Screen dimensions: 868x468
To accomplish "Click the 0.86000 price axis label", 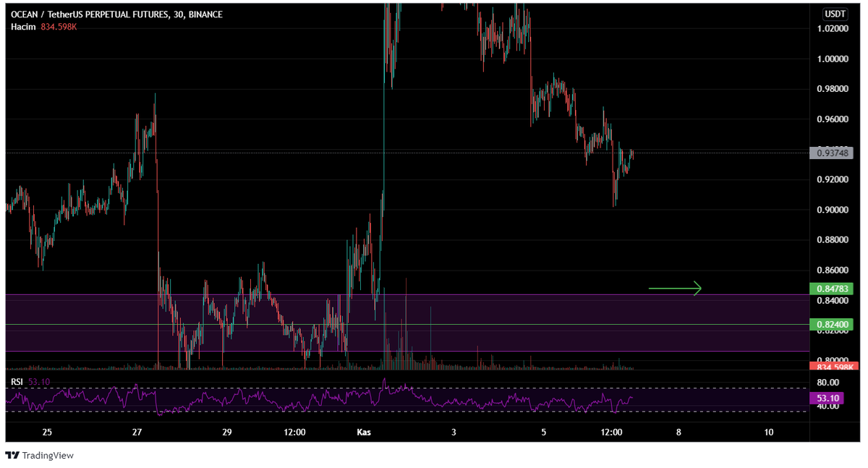I will (832, 270).
